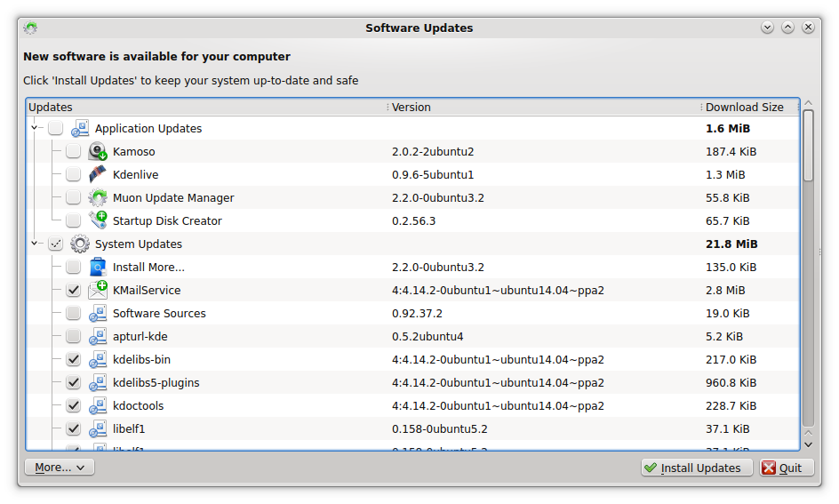
Task: Uncheck the kdelibs-bin checkbox
Action: (73, 359)
